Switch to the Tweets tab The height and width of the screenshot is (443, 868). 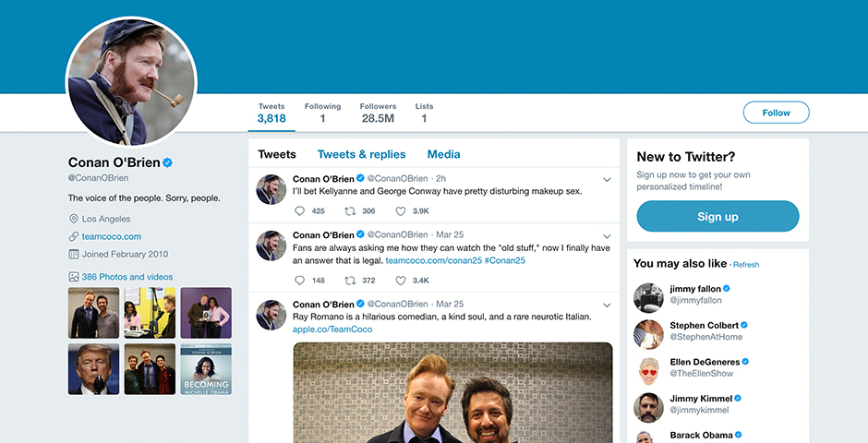click(277, 154)
